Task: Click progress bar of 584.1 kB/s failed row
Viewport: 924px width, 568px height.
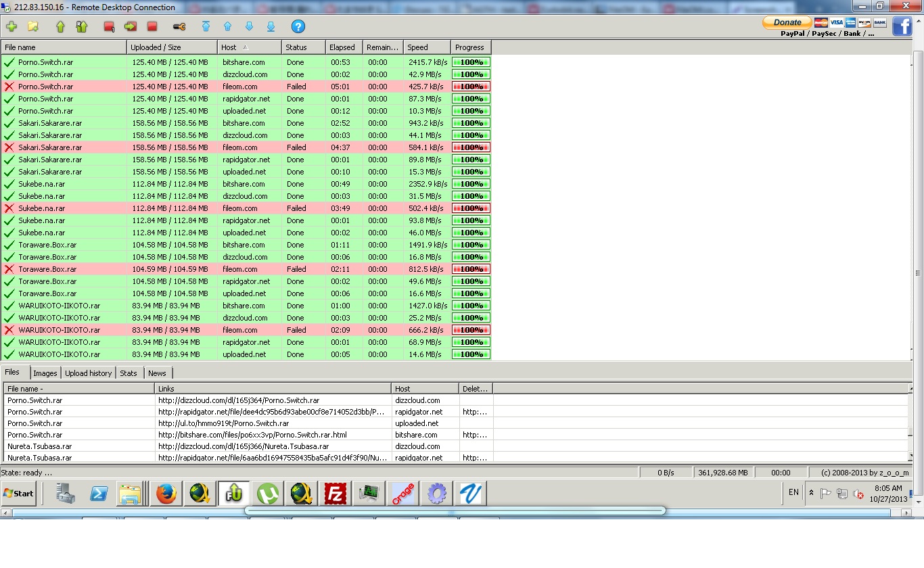Action: [471, 147]
